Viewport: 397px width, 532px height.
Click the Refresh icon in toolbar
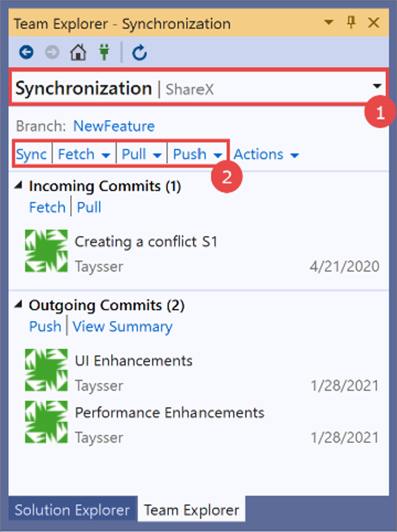pyautogui.click(x=140, y=53)
